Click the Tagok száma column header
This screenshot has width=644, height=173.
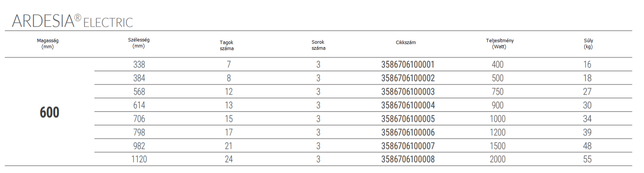pos(227,45)
